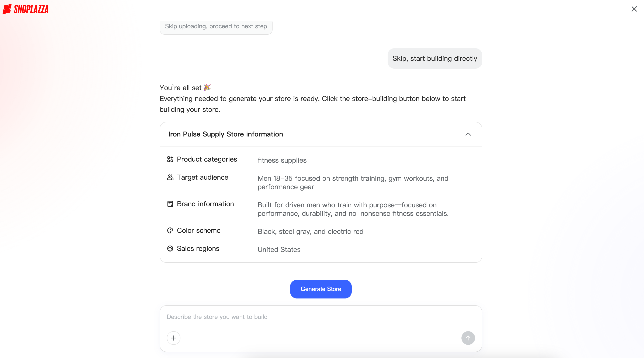The image size is (644, 358).
Task: Select the Color scheme palette icon
Action: click(x=170, y=230)
